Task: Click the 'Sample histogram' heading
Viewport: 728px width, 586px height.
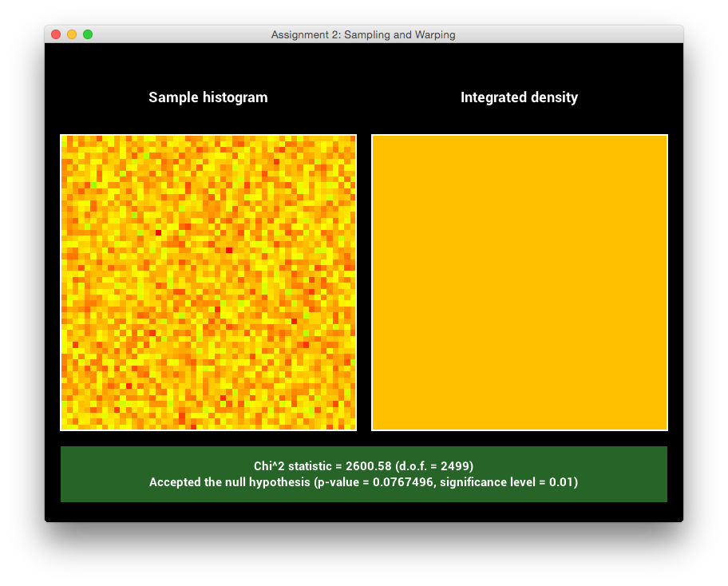Action: pyautogui.click(x=208, y=97)
